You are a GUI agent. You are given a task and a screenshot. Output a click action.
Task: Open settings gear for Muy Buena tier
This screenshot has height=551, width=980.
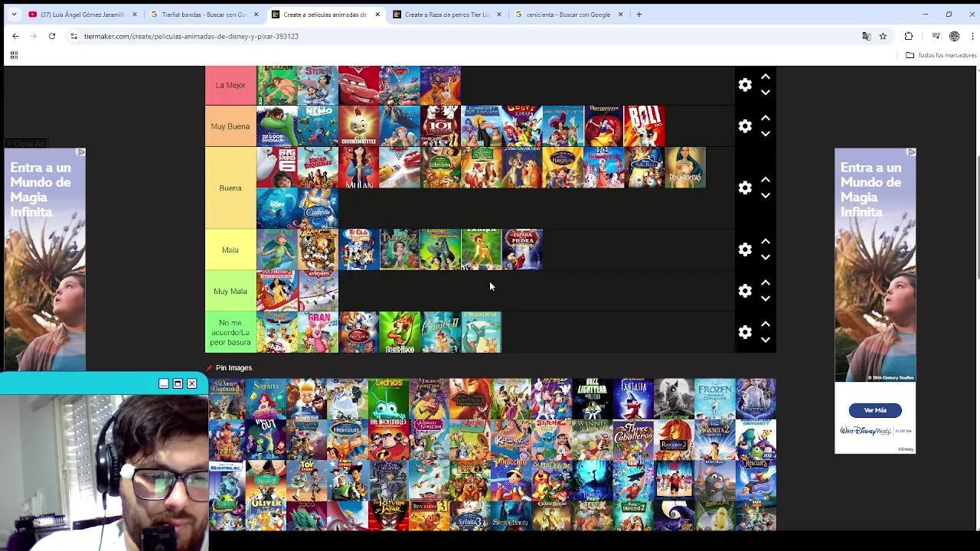[745, 126]
